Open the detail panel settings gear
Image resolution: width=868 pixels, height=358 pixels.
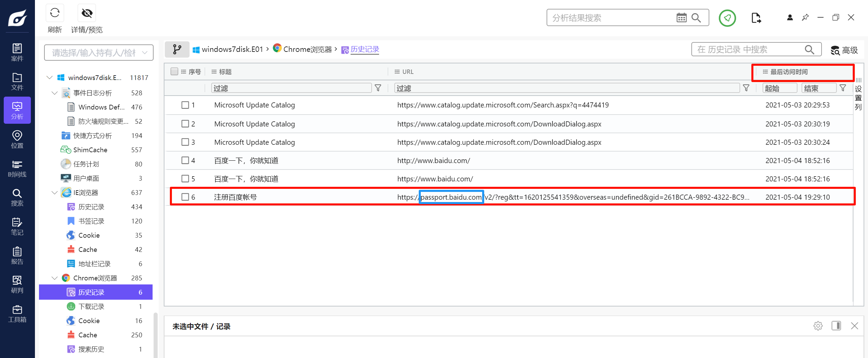tap(818, 326)
